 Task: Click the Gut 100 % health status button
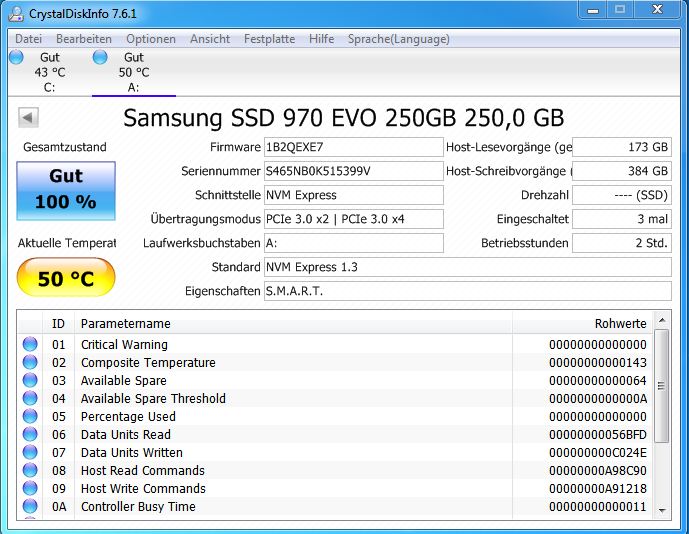point(66,190)
